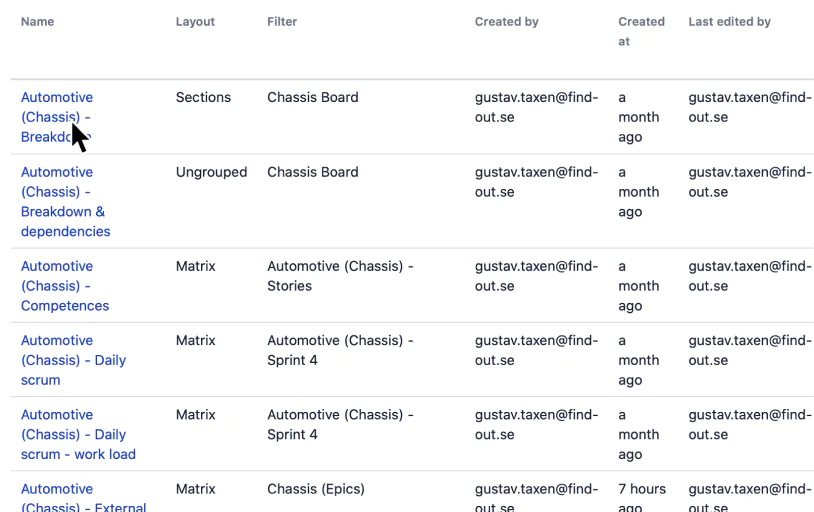Click Created by email in Ungrouped row
814x512 pixels.
pyautogui.click(x=536, y=182)
